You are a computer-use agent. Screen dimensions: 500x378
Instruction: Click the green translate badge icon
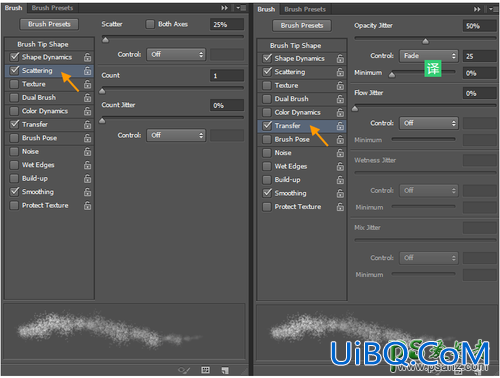tap(433, 69)
